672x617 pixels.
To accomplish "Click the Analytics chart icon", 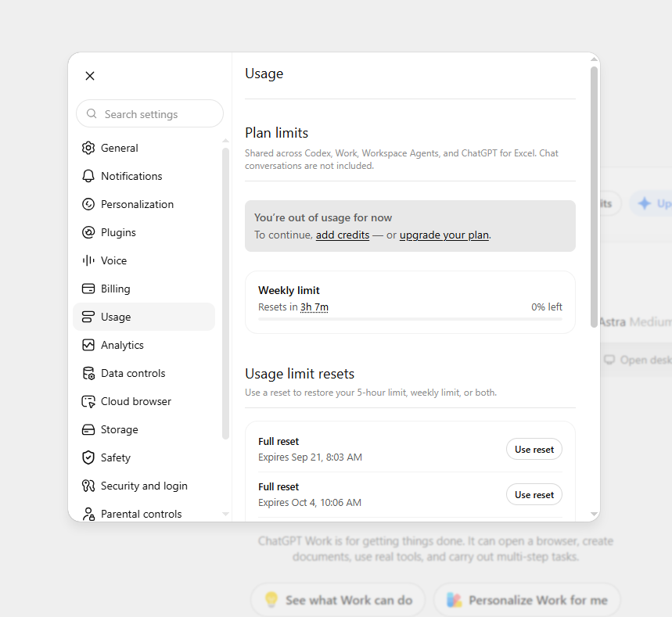I will [x=88, y=345].
